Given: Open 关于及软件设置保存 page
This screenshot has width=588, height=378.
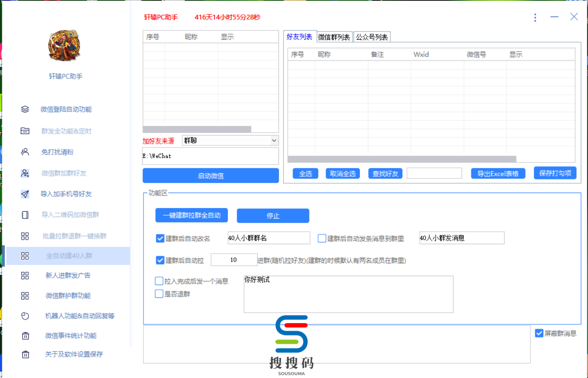Looking at the screenshot, I should click(x=74, y=354).
